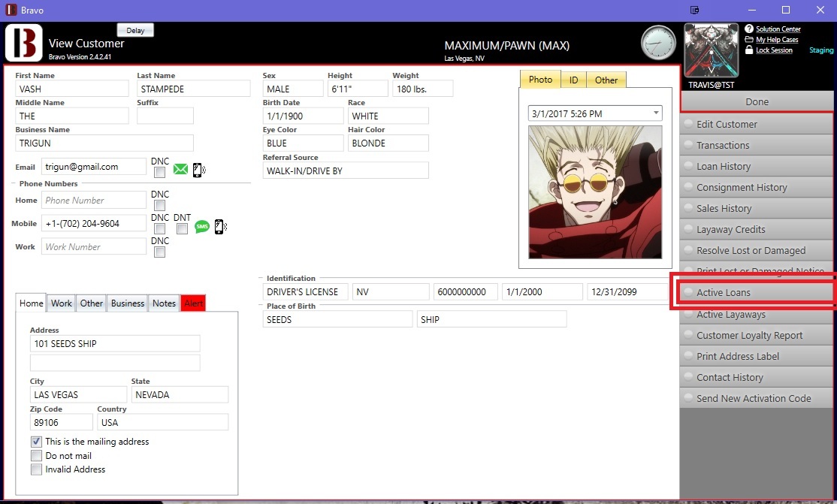Click the Done button

tap(757, 101)
